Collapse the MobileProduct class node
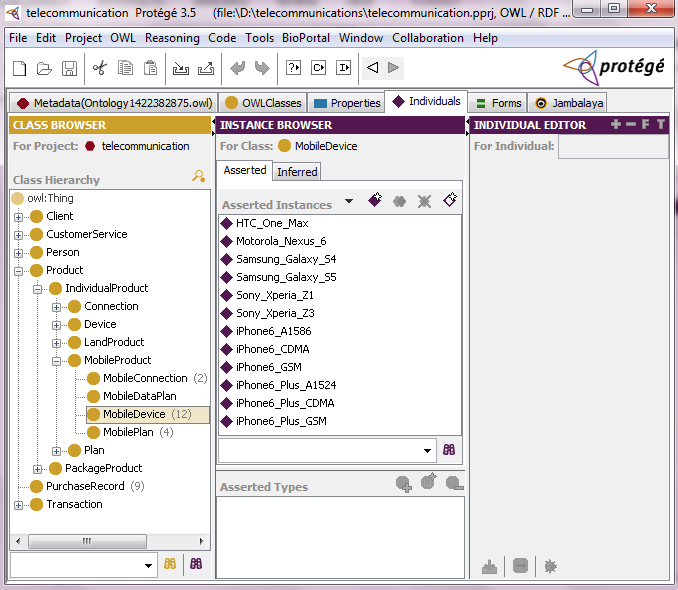The height and width of the screenshot is (590, 678). (x=56, y=361)
